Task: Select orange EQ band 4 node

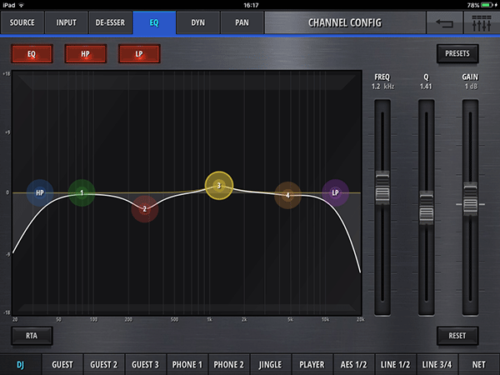Action: 288,195
